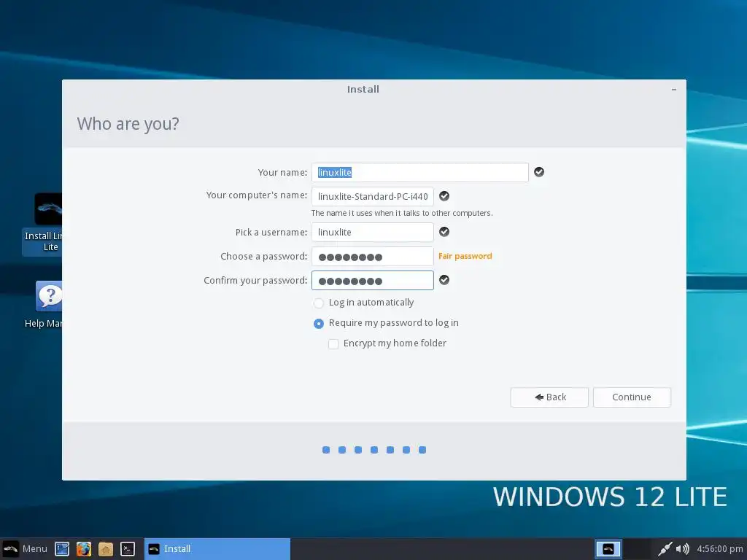
Task: Open the home folder file manager icon
Action: 106,549
